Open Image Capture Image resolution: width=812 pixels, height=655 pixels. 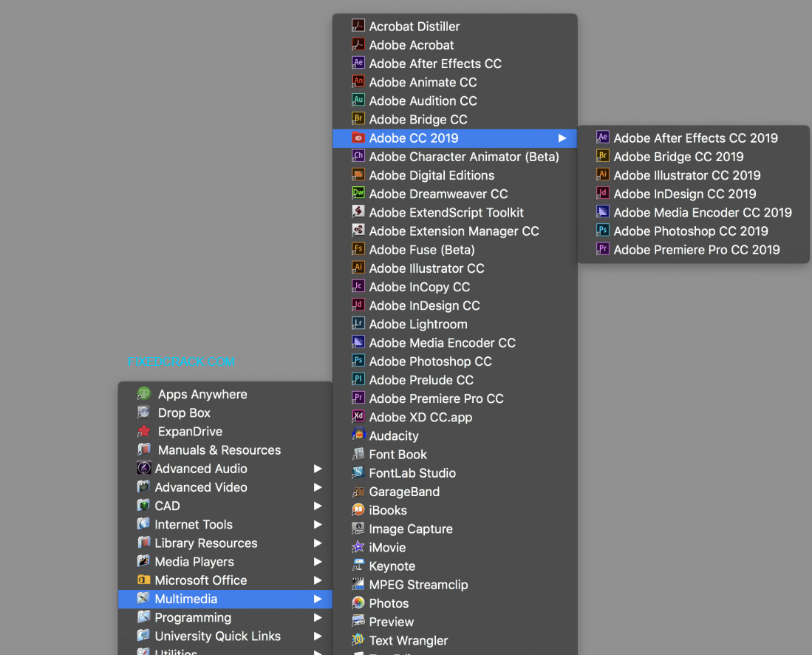pyautogui.click(x=454, y=529)
